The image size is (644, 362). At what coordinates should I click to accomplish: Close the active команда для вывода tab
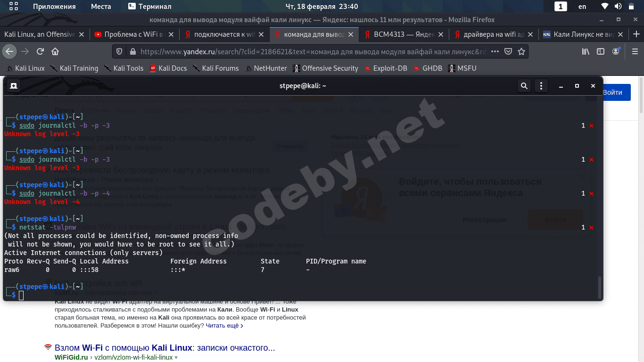point(351,34)
